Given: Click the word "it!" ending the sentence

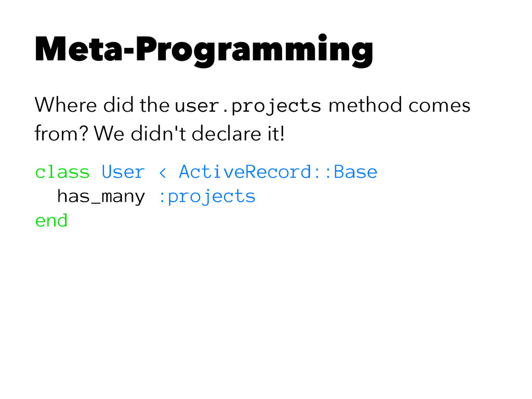Looking at the screenshot, I should pos(274,136).
